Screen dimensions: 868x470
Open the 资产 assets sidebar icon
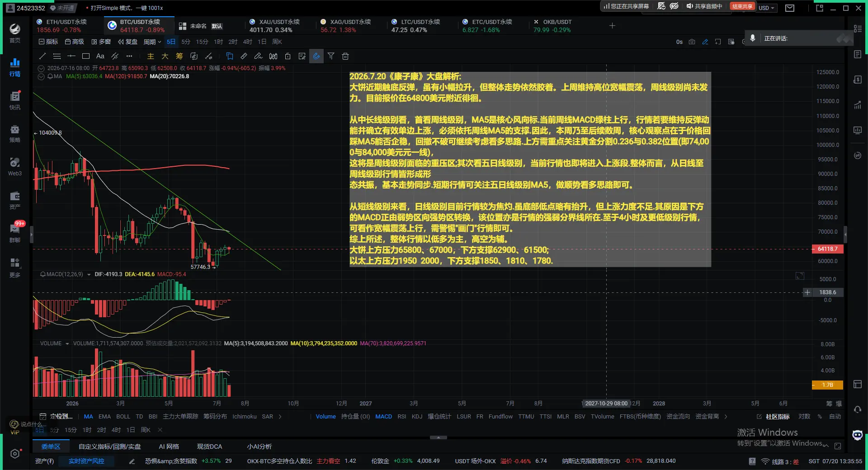pos(15,200)
